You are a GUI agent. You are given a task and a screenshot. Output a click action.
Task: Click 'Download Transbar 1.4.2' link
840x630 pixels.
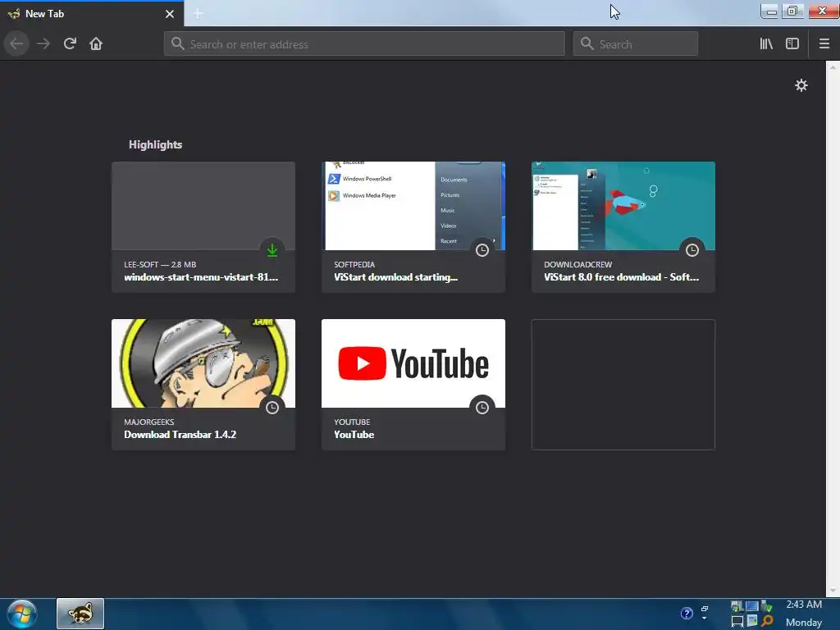tap(180, 435)
